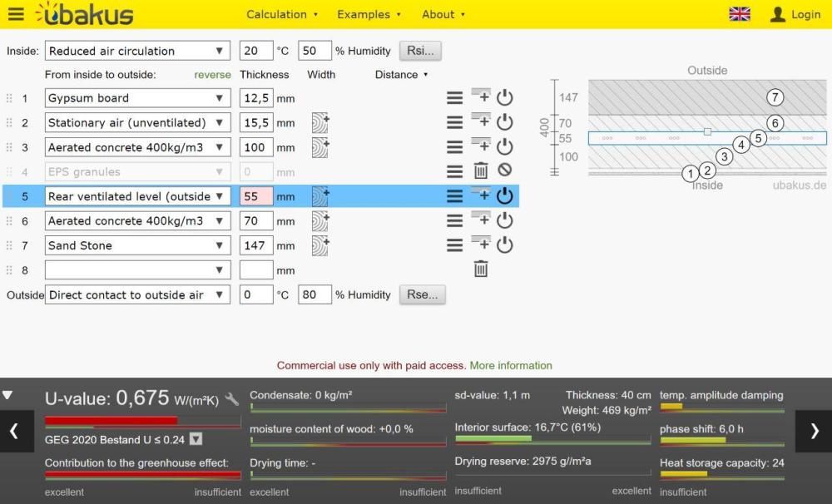Insert layer after row 6 Aerated concrete
832x504 pixels.
tap(481, 220)
